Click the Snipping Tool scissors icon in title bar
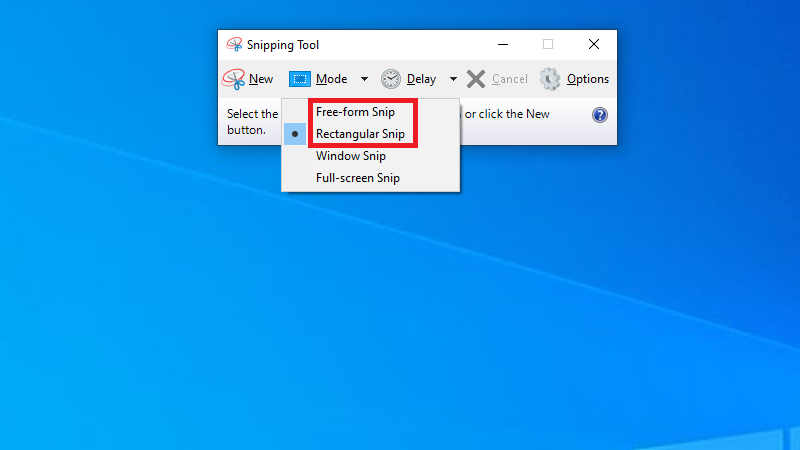The image size is (800, 450). (x=234, y=45)
